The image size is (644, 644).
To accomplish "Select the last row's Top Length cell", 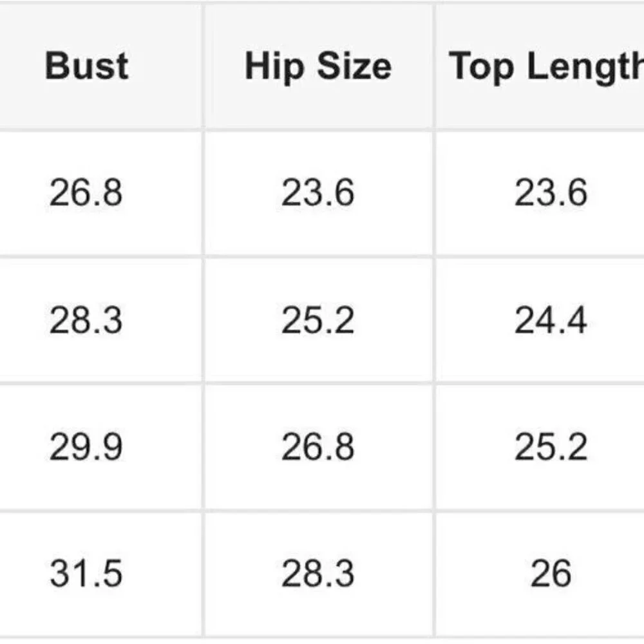I will [551, 574].
